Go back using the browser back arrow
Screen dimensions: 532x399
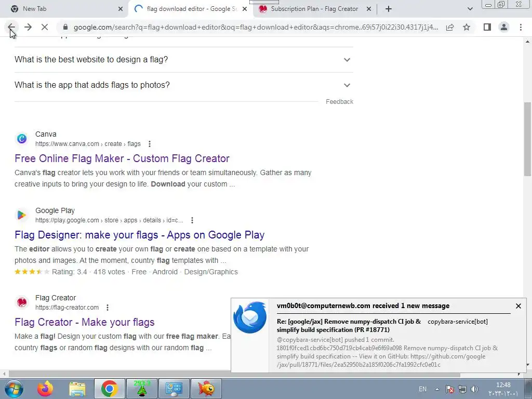(x=11, y=27)
